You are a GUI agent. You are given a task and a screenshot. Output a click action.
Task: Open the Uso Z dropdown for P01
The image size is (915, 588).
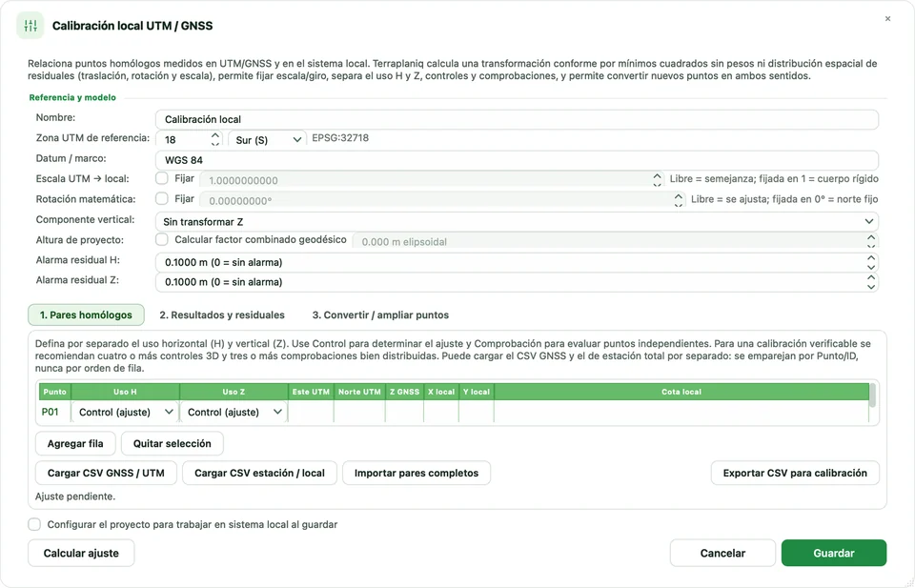(x=234, y=412)
